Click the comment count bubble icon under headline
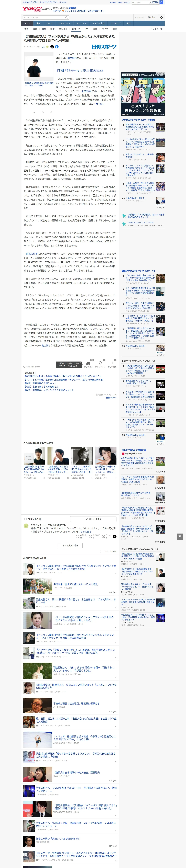 click(44, 47)
